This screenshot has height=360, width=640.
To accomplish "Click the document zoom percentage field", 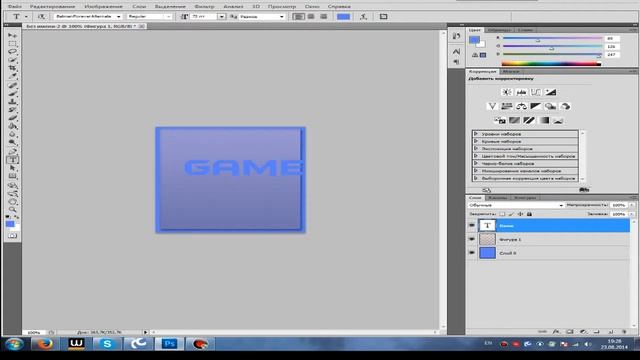I will pos(34,332).
